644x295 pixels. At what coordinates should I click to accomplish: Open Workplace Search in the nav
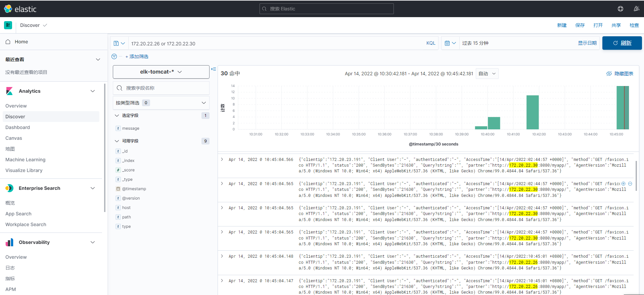click(x=26, y=224)
